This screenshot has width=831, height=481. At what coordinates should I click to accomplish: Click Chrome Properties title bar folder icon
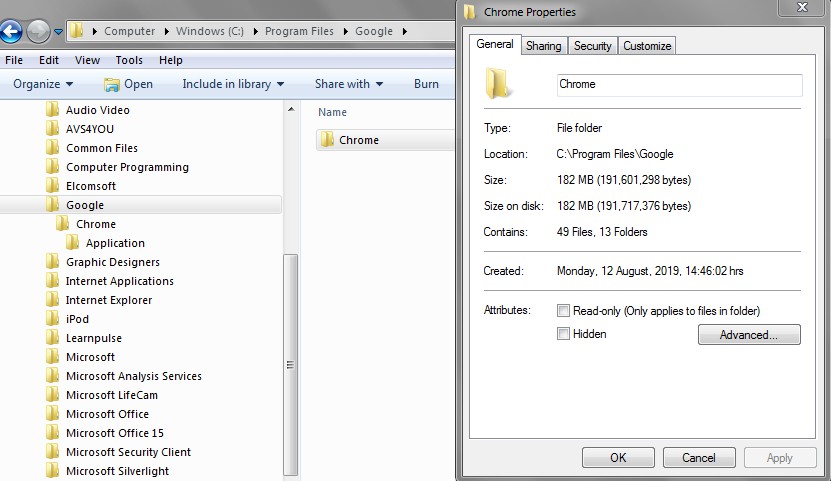pos(470,12)
